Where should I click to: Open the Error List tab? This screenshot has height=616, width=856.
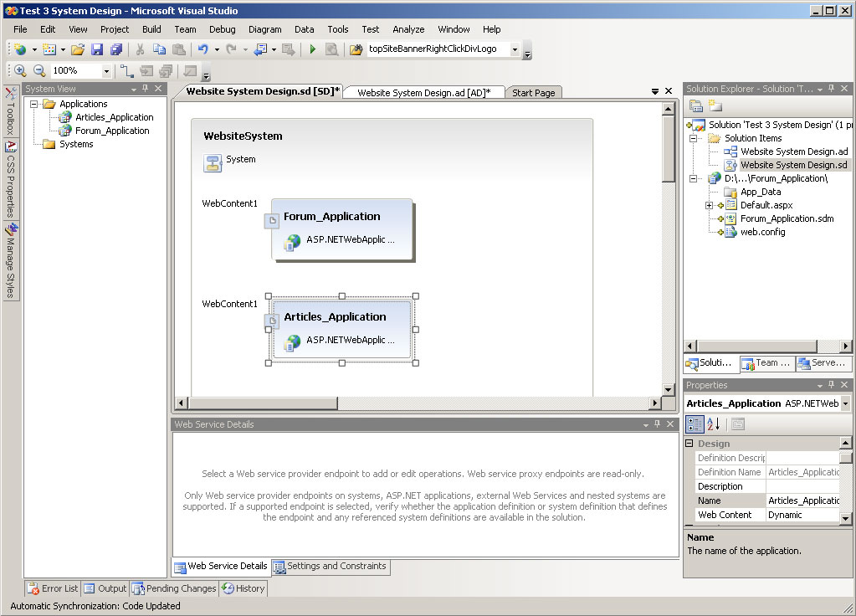pos(53,588)
